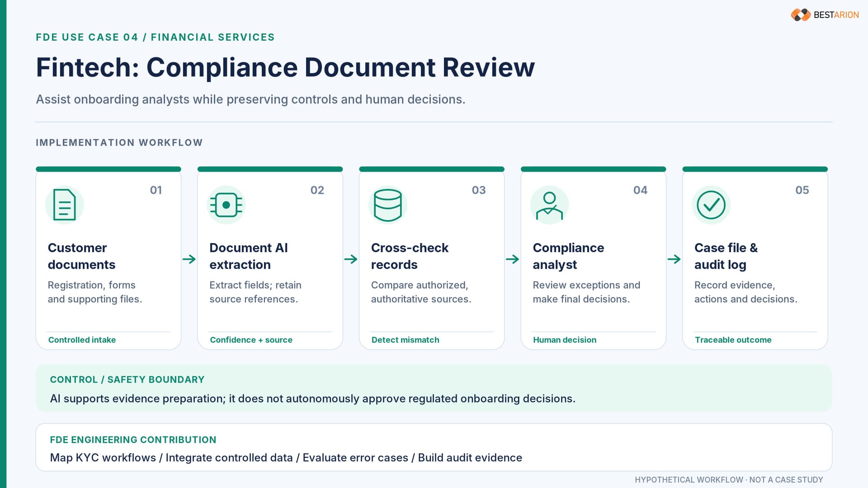Select the Compliance analyst heading
The image size is (868, 488).
(568, 256)
